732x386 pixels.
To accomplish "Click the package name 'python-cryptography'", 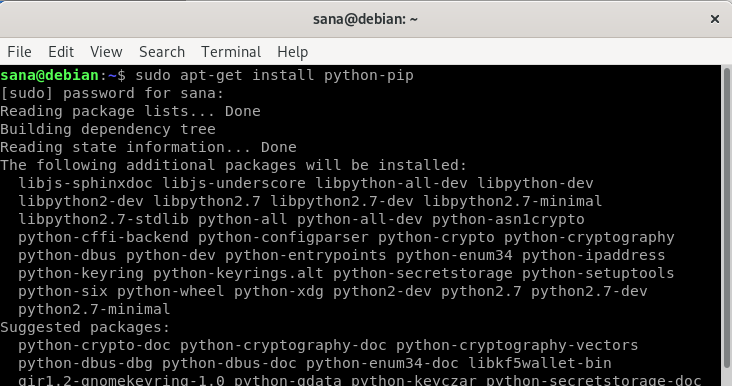I will 589,237.
